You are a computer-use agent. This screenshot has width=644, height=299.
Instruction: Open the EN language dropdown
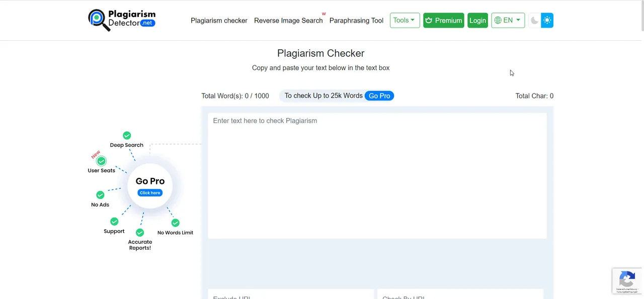pos(508,20)
